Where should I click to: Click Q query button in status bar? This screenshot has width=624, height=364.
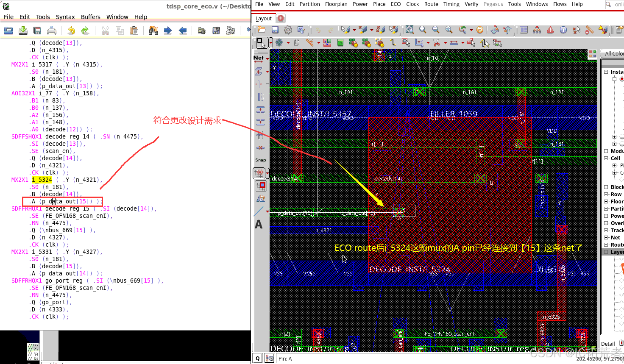258,358
